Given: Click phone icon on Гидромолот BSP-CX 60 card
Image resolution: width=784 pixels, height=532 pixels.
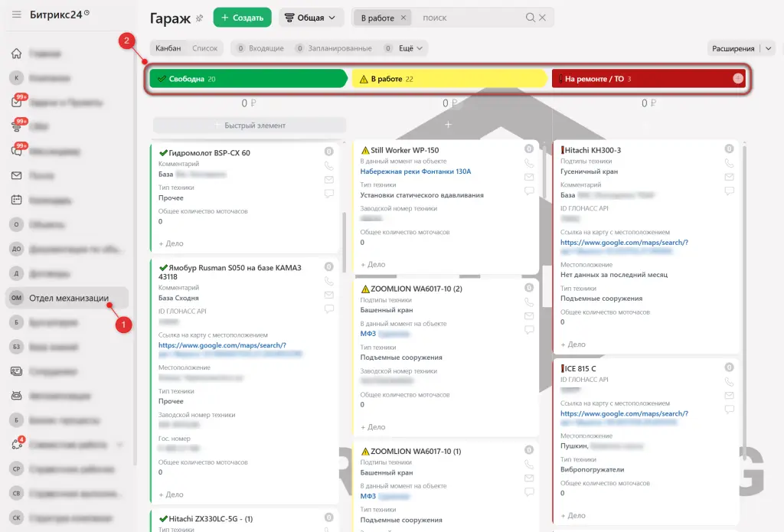Looking at the screenshot, I should 329,165.
